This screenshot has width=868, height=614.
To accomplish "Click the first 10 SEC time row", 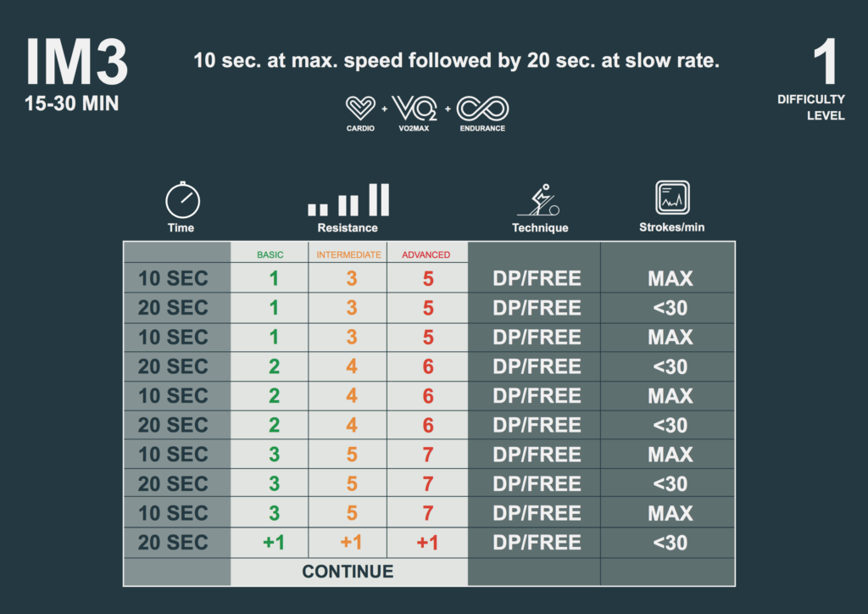I will pos(173,278).
